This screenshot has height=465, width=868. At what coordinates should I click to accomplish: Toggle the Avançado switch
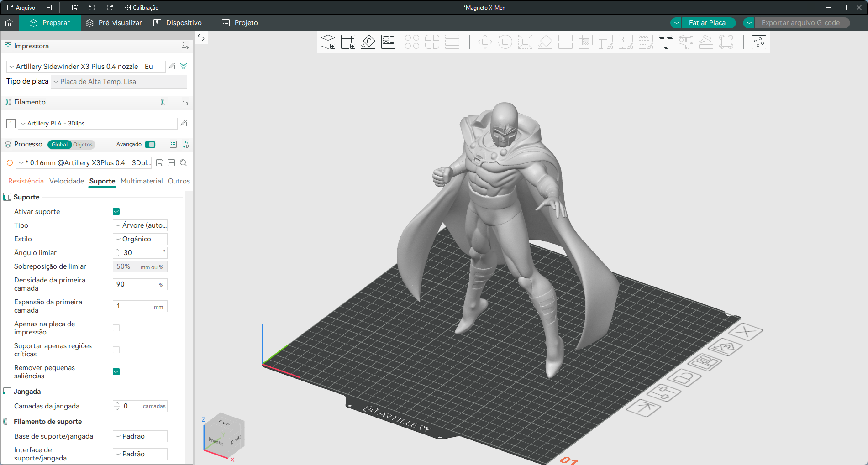(150, 145)
